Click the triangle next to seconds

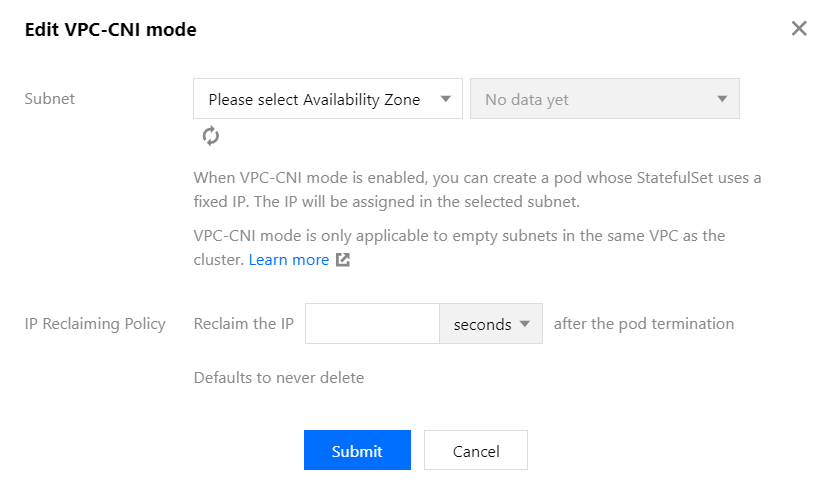(x=525, y=324)
